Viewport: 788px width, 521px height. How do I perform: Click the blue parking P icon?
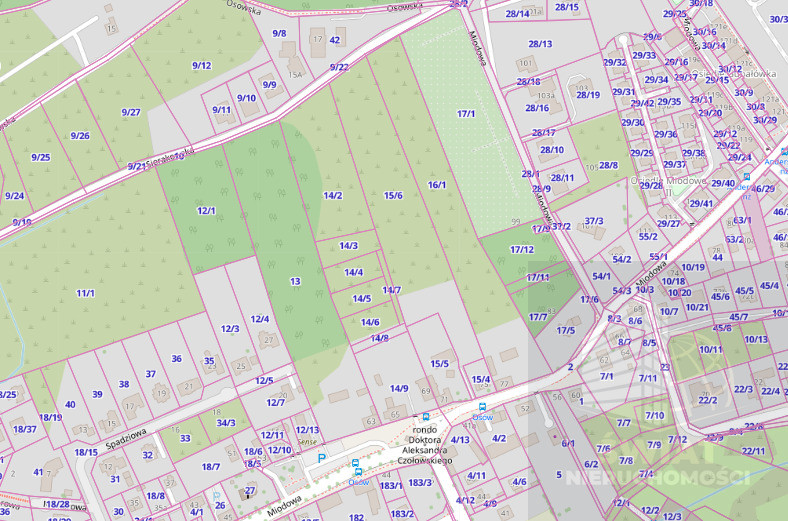(x=322, y=458)
